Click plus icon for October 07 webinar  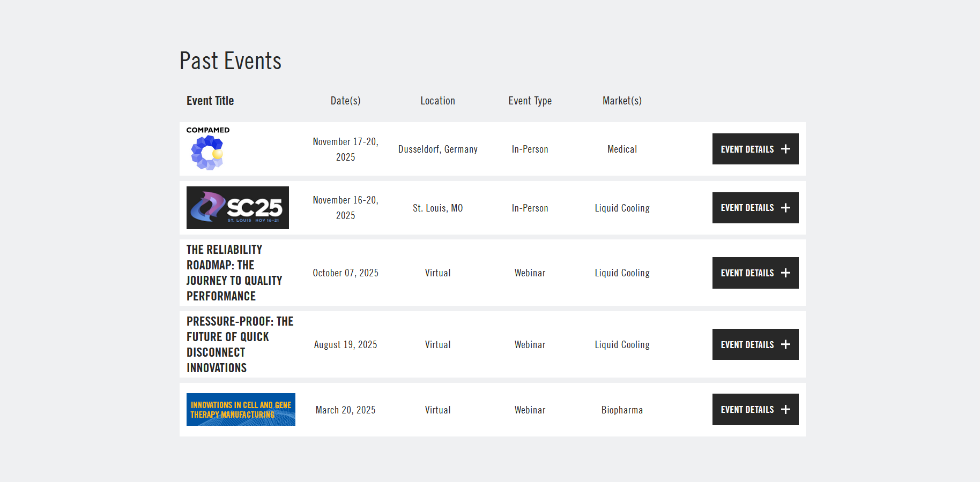pyautogui.click(x=785, y=273)
